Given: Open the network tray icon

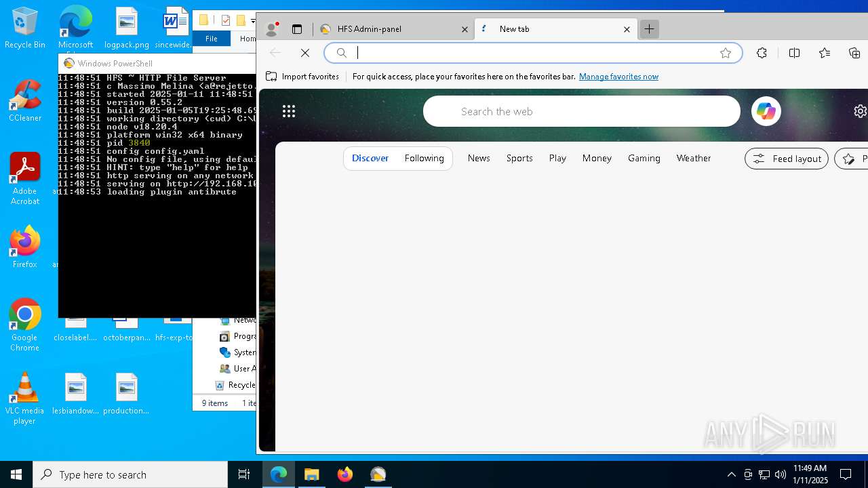Looking at the screenshot, I should 764,474.
